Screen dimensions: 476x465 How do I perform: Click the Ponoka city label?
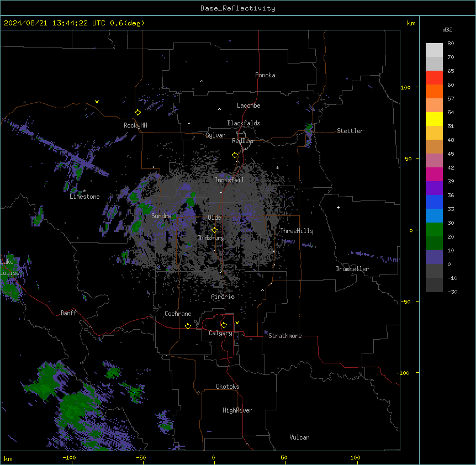(265, 75)
